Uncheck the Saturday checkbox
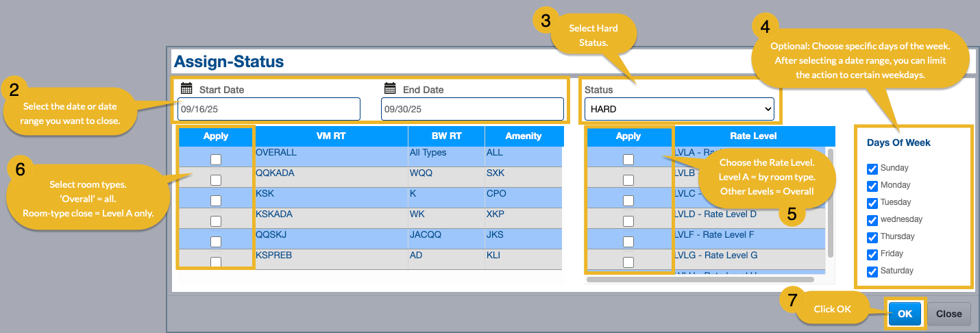 pyautogui.click(x=872, y=271)
